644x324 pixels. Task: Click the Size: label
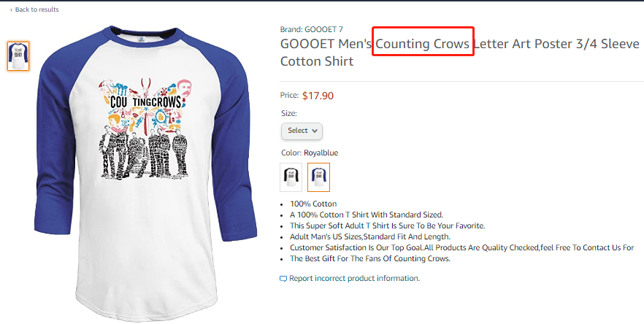289,114
